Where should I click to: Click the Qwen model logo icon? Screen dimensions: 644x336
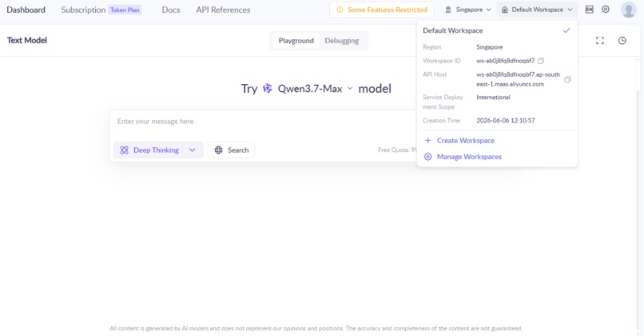(x=268, y=89)
